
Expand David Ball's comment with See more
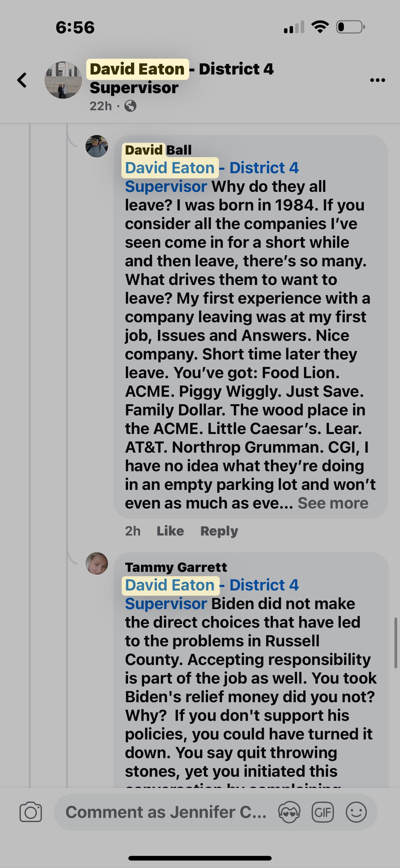pyautogui.click(x=333, y=503)
